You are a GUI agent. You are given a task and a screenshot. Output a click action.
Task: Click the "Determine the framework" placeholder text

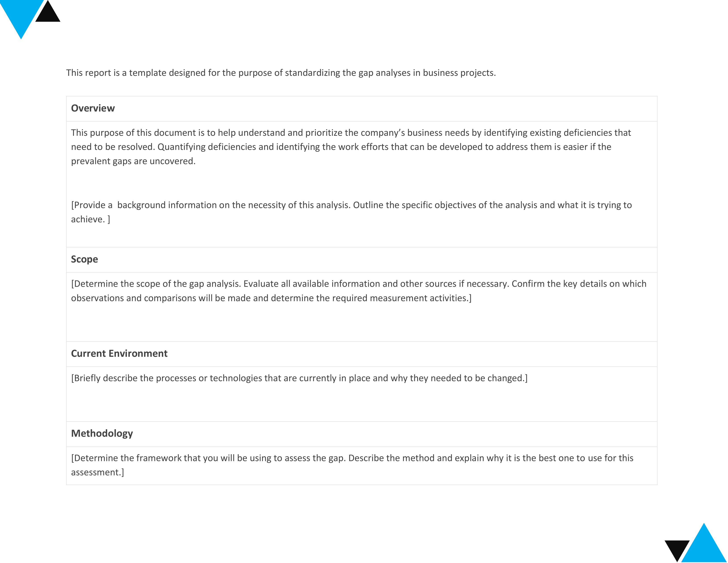pyautogui.click(x=352, y=458)
